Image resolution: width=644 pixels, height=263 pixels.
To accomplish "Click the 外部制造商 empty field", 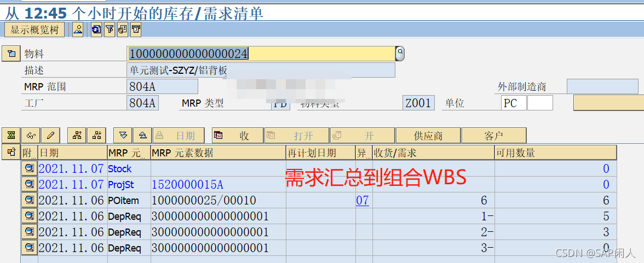I will tap(602, 86).
